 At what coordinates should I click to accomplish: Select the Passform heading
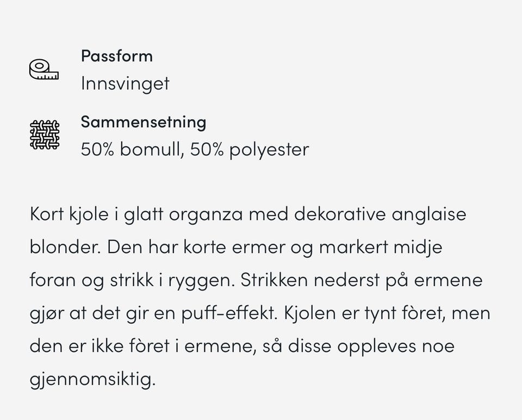pyautogui.click(x=116, y=56)
